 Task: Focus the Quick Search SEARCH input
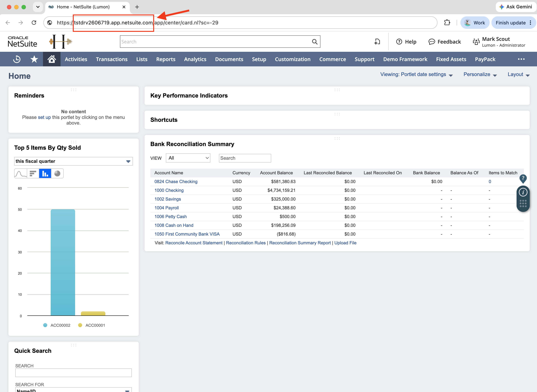click(x=73, y=373)
